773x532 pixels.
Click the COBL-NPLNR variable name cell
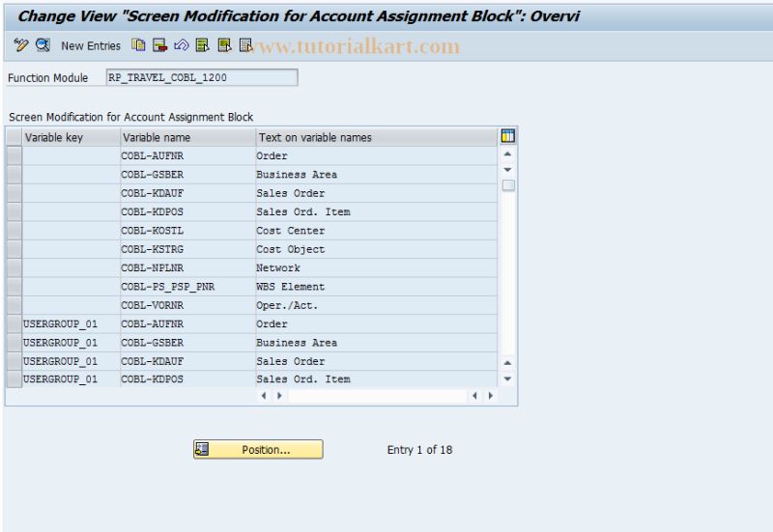click(x=187, y=268)
